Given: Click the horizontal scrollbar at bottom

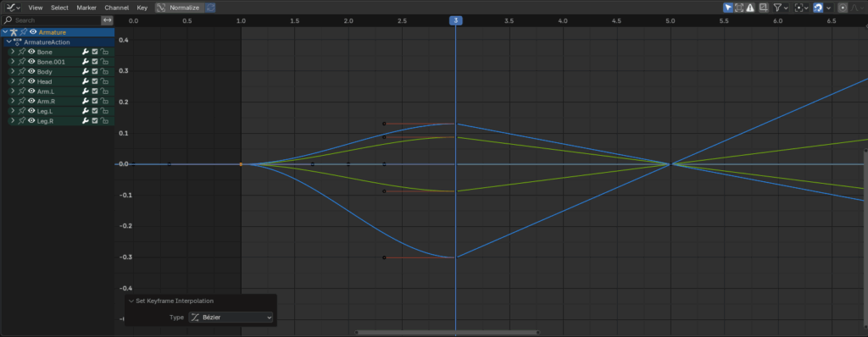Looking at the screenshot, I should coord(448,333).
